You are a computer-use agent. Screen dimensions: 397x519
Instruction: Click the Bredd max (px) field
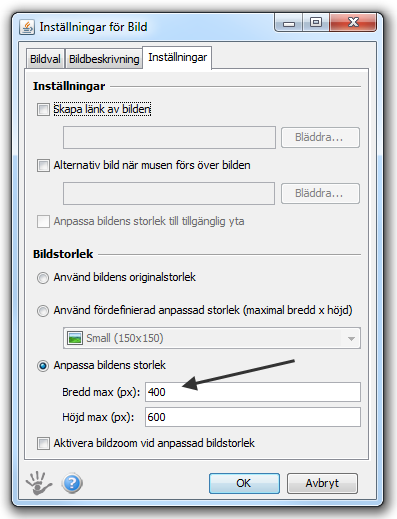253,392
